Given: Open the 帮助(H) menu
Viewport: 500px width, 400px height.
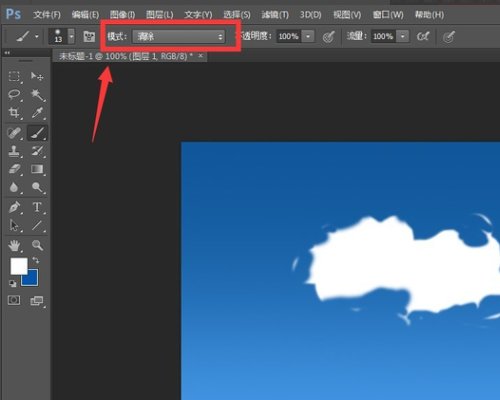Looking at the screenshot, I should pos(429,15).
